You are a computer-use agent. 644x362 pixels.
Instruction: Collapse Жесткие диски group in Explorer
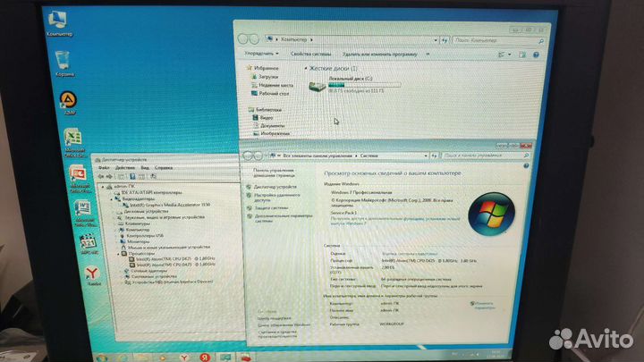(x=306, y=69)
